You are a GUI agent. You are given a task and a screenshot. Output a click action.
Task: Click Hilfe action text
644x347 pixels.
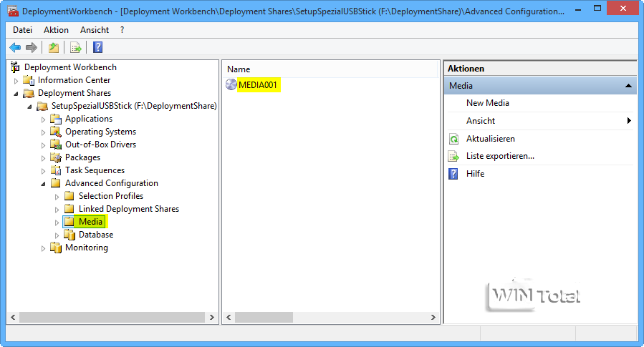click(475, 174)
